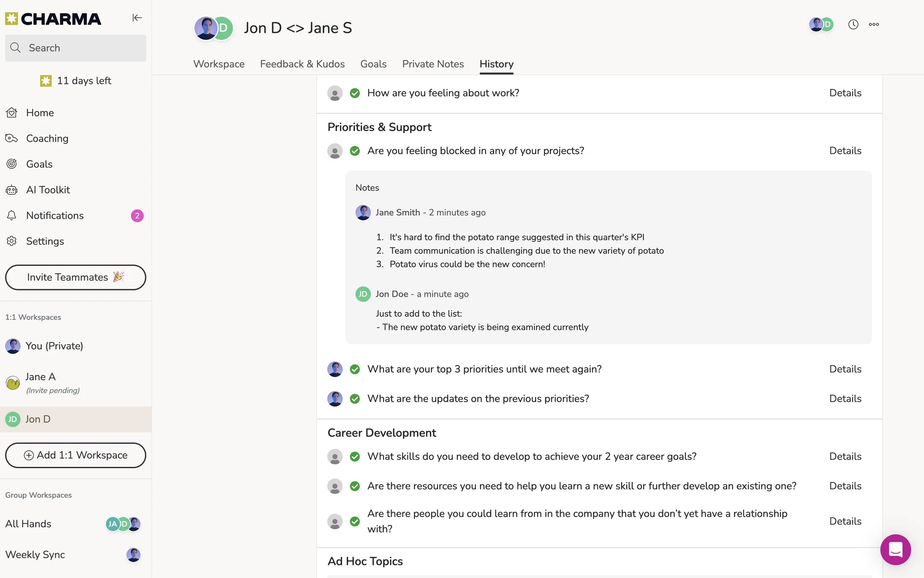Expand Details for 'What skills do you need' question

[x=845, y=457]
